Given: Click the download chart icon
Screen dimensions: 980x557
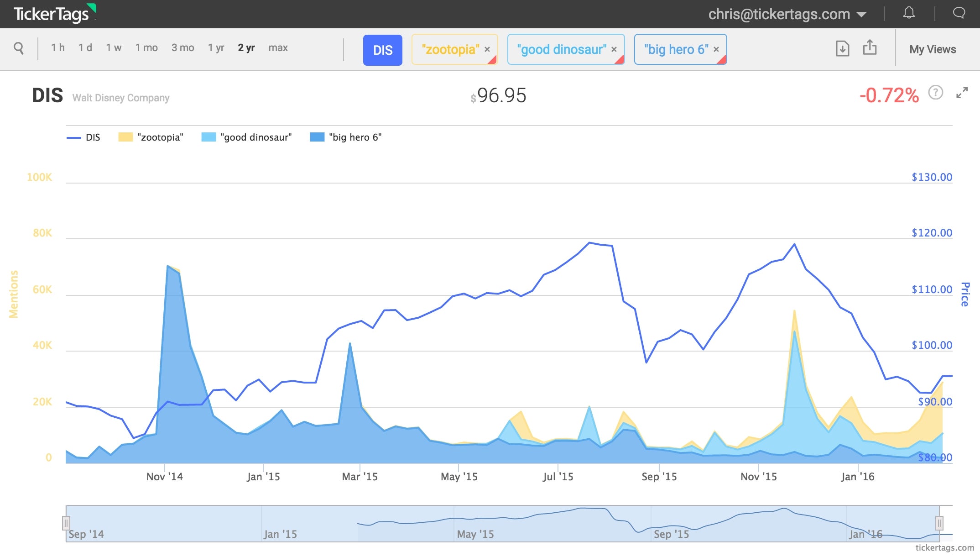Looking at the screenshot, I should click(842, 48).
